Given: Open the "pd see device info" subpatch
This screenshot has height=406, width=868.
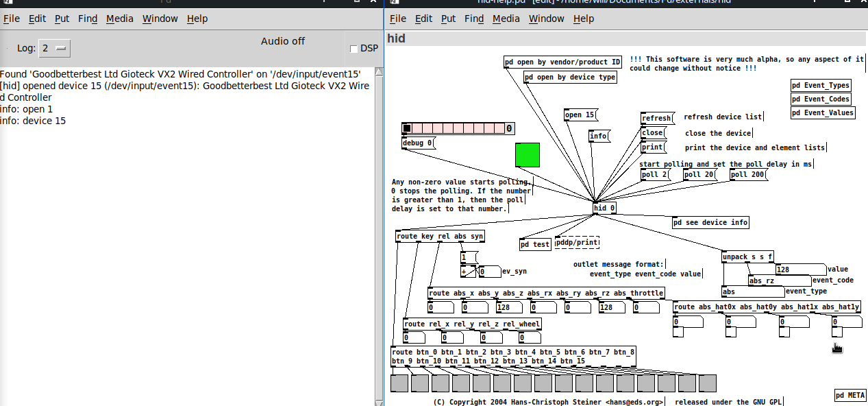Looking at the screenshot, I should (x=710, y=222).
